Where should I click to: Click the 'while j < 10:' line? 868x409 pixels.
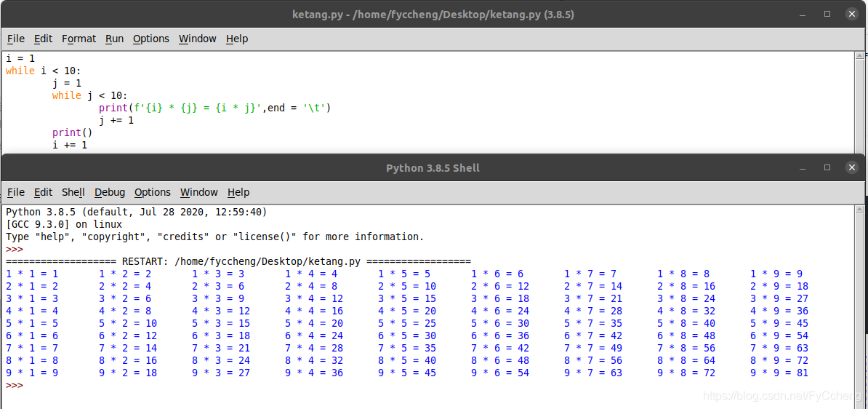tap(89, 95)
